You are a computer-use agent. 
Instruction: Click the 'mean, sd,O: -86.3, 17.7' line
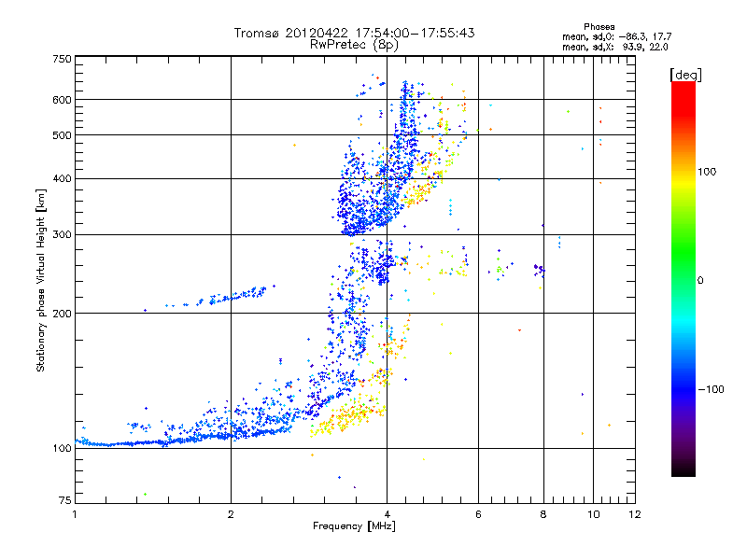pyautogui.click(x=617, y=36)
